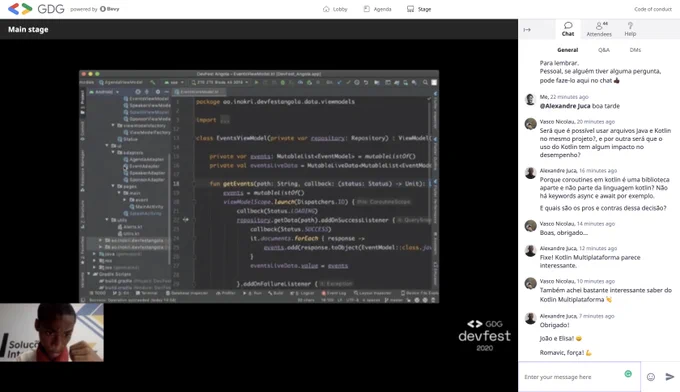Open the Android project view dropdown
This screenshot has width=680, height=392.
105,92
